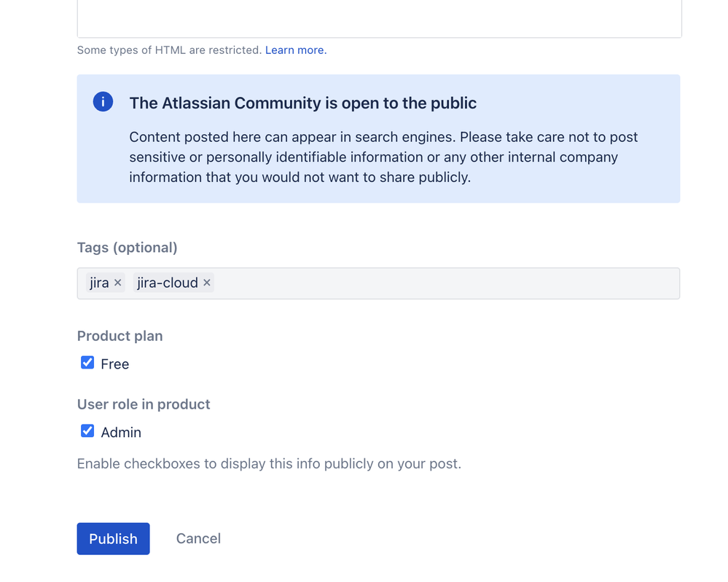Click the Atlassian Community public notice headline
The width and height of the screenshot is (728, 582).
point(303,103)
